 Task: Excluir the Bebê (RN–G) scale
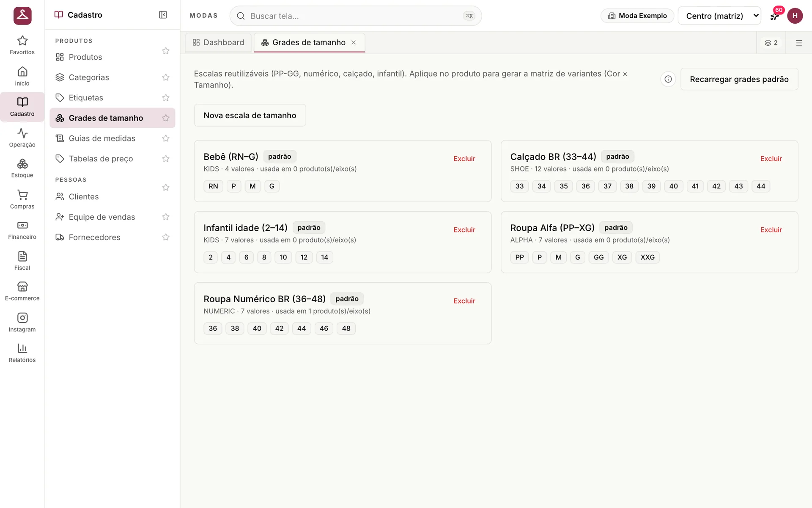(x=464, y=159)
